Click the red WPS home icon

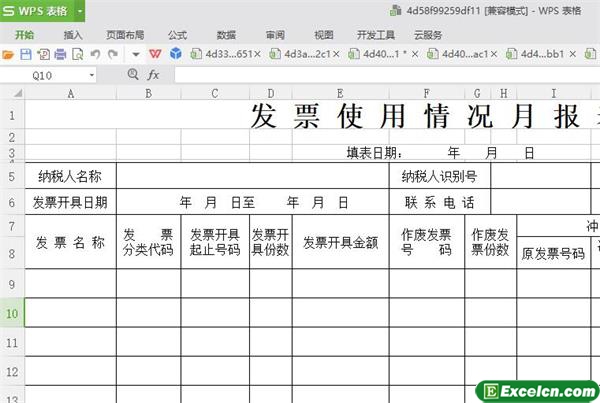tap(155, 53)
